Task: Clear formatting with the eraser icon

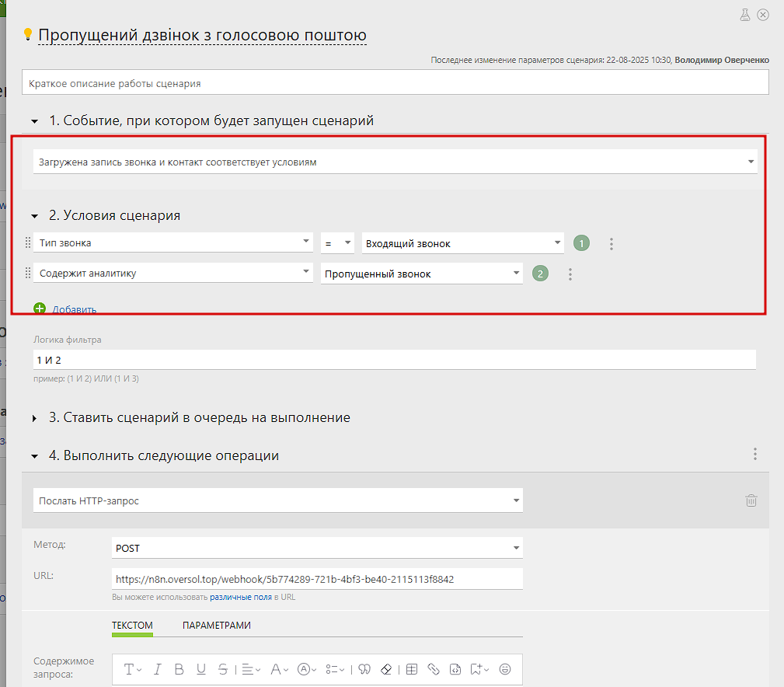Action: click(x=386, y=669)
